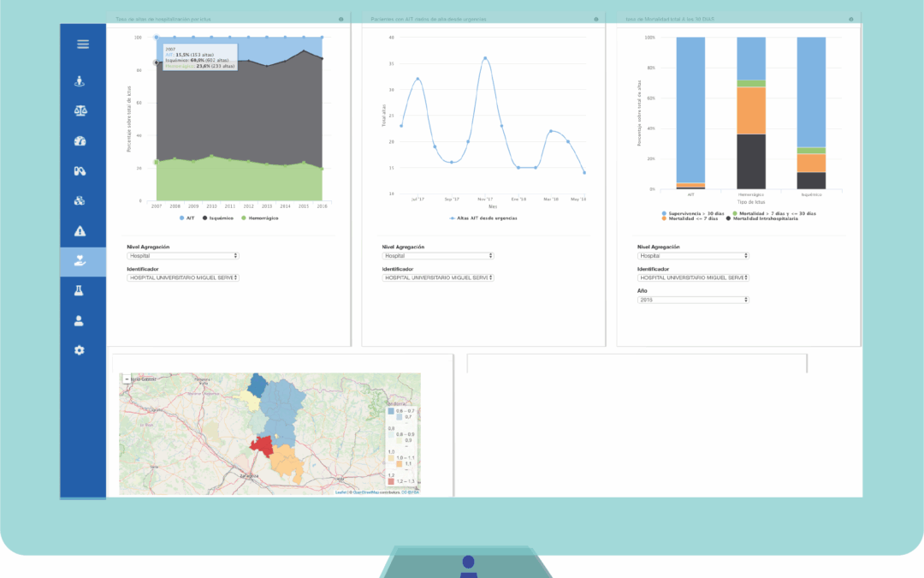Open Nivel Agregación dropdown under the area chart
The height and width of the screenshot is (578, 924).
coord(182,256)
